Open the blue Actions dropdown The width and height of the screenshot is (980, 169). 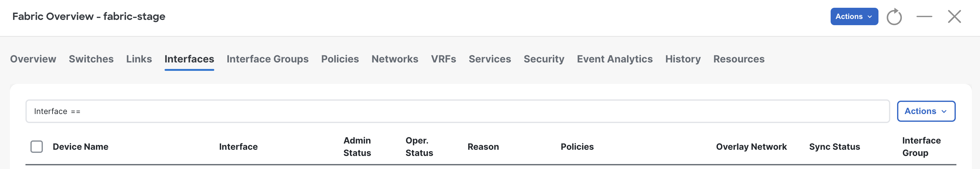pos(854,16)
